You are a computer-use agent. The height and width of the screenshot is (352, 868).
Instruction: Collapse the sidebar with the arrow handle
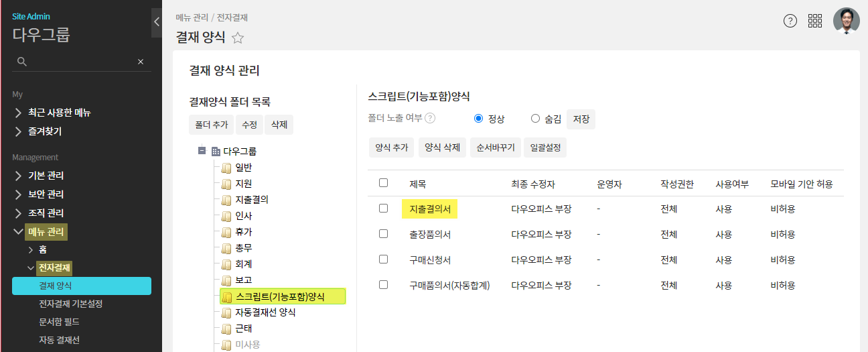(157, 21)
